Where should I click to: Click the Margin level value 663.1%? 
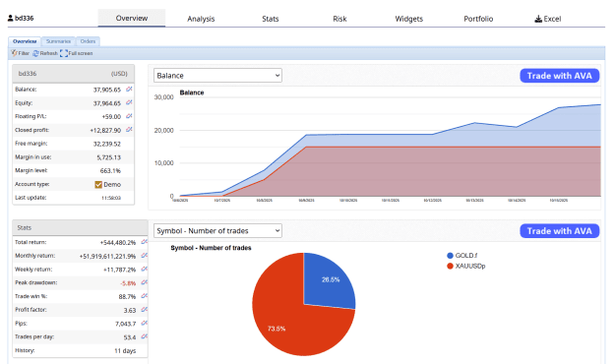(x=110, y=170)
